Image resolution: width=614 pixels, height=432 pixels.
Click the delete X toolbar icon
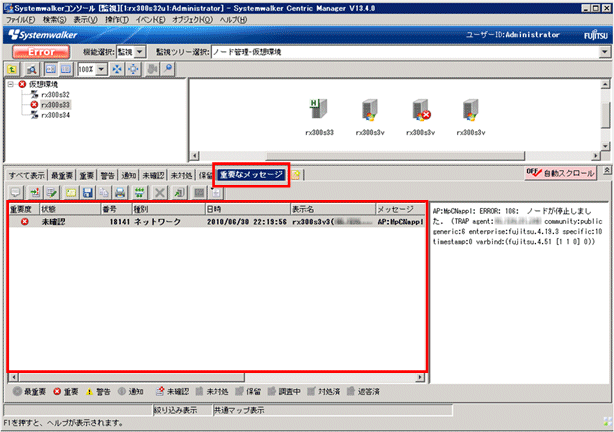pos(159,193)
